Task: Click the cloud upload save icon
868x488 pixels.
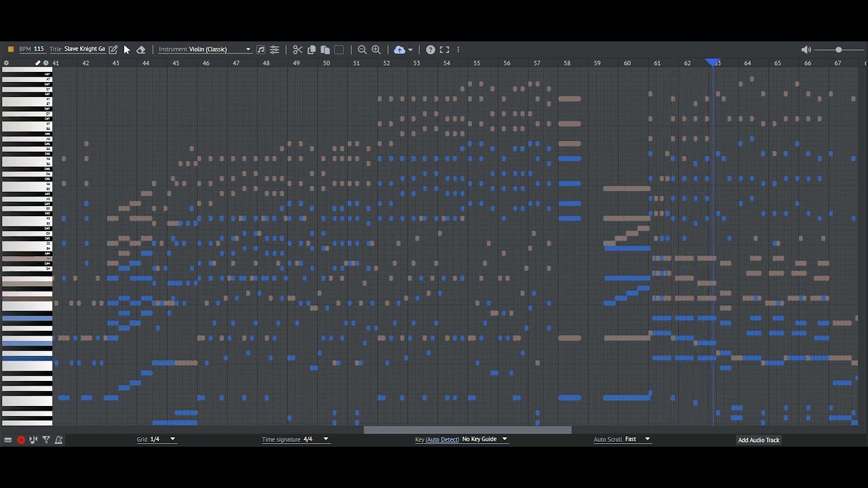Action: pos(399,49)
